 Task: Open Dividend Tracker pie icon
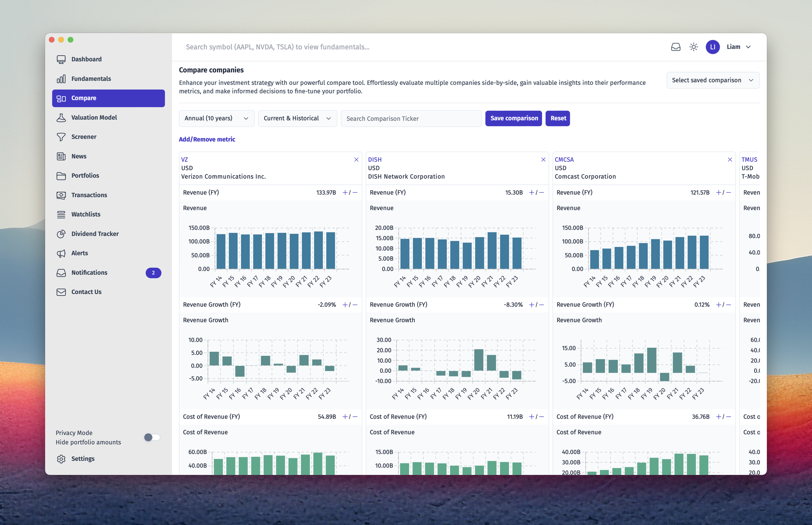coord(61,234)
